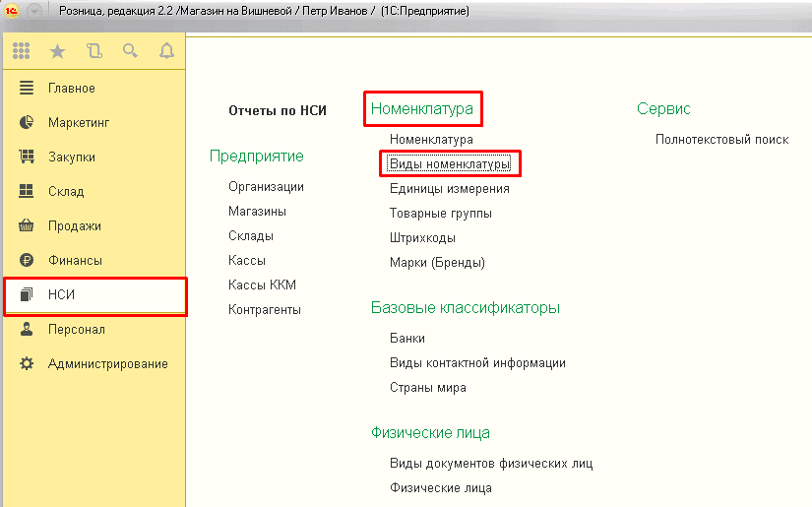The width and height of the screenshot is (812, 507).
Task: Switch to the Финансы section
Action: [75, 261]
